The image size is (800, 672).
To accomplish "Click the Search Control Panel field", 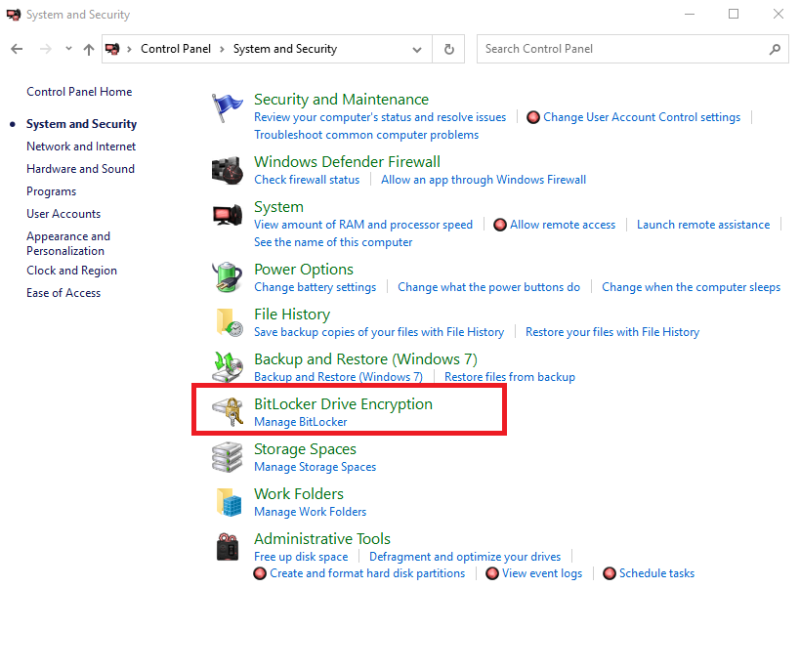I will (x=623, y=49).
